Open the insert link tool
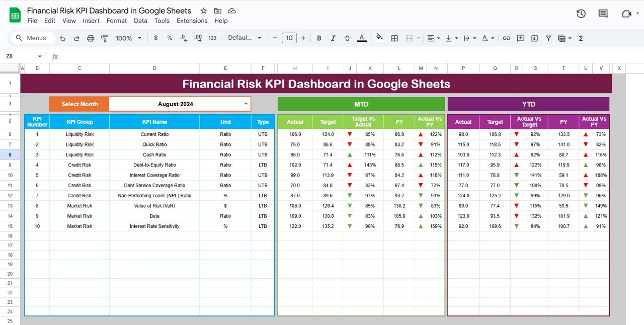Screen dimensions: 644x325 (x=507, y=38)
